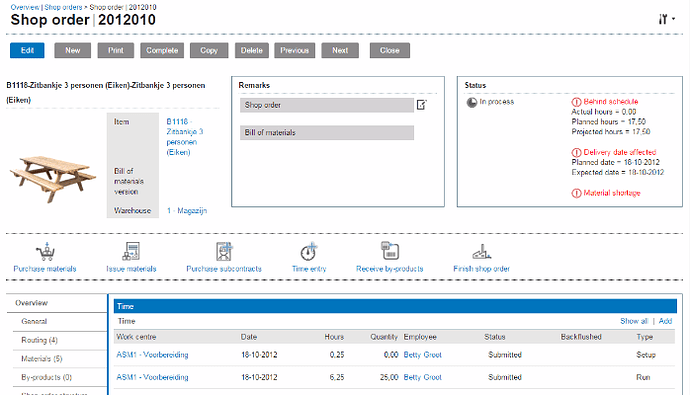Click the Work centre column header

136,337
